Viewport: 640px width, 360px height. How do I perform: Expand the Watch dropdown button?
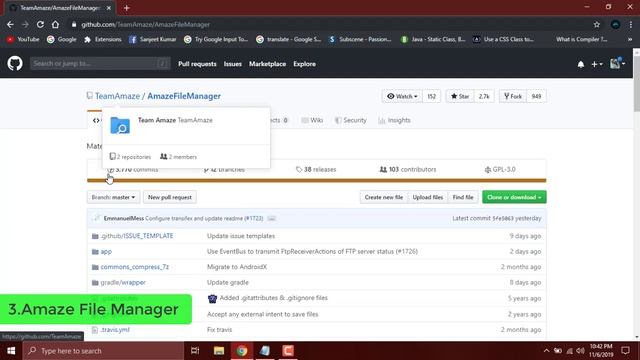(402, 96)
